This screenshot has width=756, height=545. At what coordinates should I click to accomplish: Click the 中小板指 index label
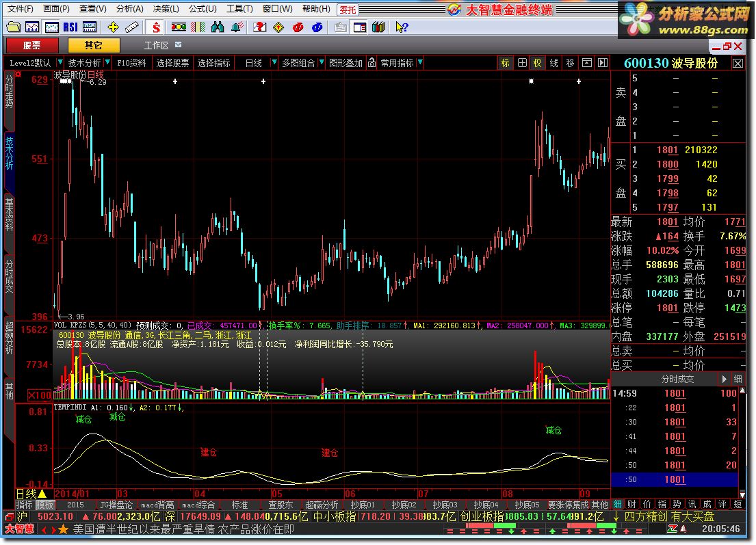pyautogui.click(x=335, y=516)
